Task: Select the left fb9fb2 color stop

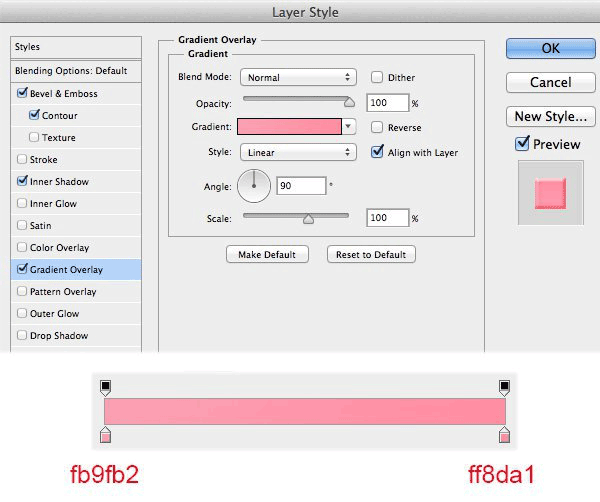Action: click(x=105, y=435)
